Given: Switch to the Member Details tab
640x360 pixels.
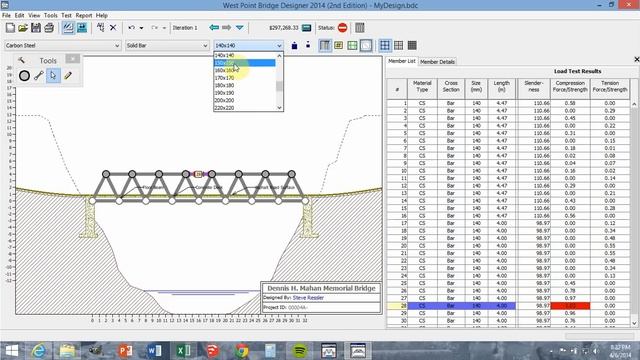Looking at the screenshot, I should [x=437, y=62].
